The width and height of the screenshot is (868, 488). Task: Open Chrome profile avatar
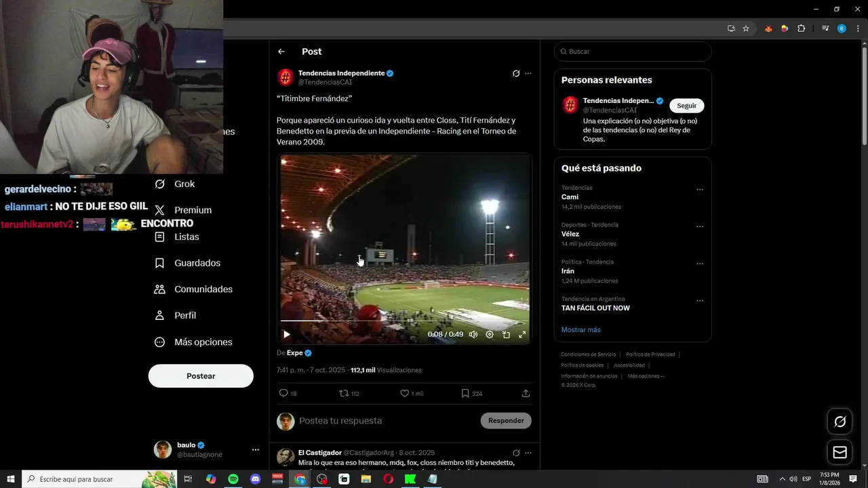[842, 28]
